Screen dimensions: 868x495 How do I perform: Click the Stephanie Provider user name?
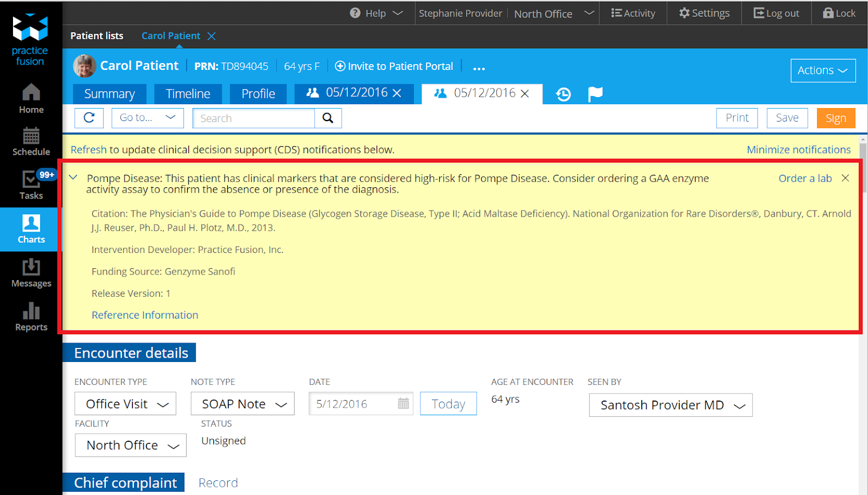(461, 13)
